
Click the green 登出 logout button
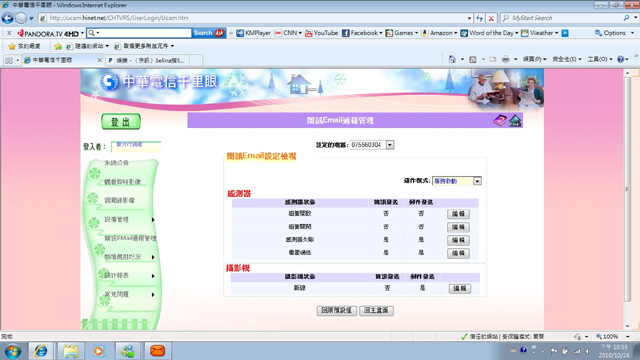[x=121, y=122]
